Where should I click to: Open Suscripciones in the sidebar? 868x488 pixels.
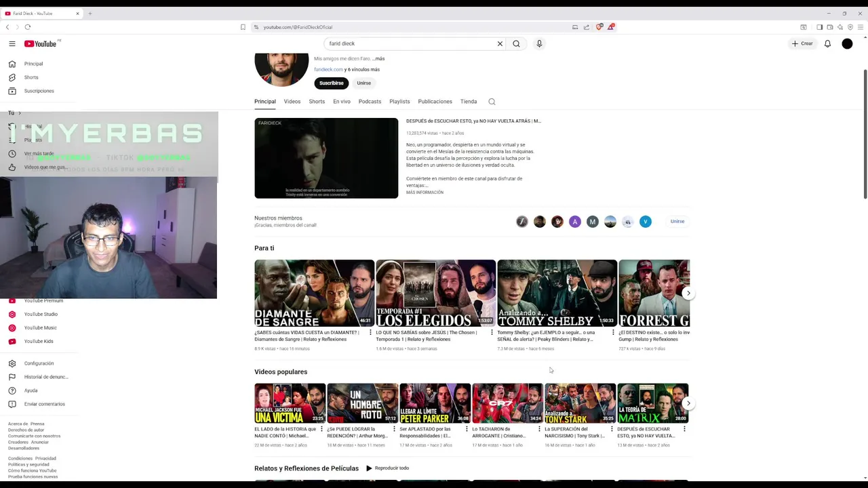click(x=39, y=91)
